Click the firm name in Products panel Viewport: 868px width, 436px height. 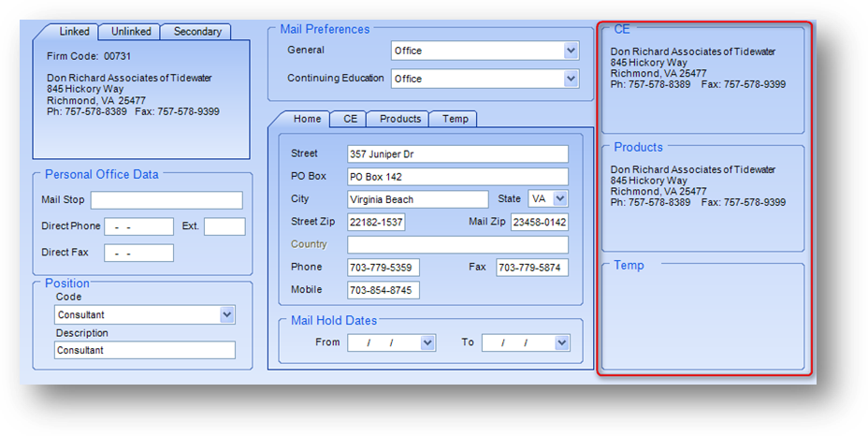click(x=692, y=169)
